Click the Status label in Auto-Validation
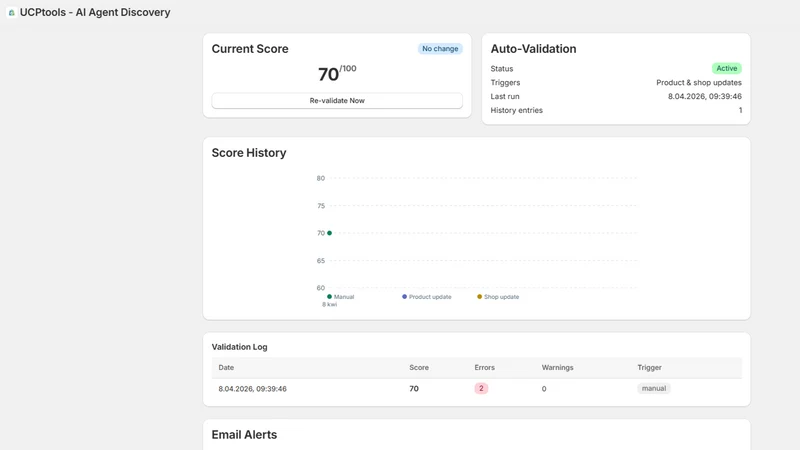Screen dimensions: 800x450 (502, 68)
